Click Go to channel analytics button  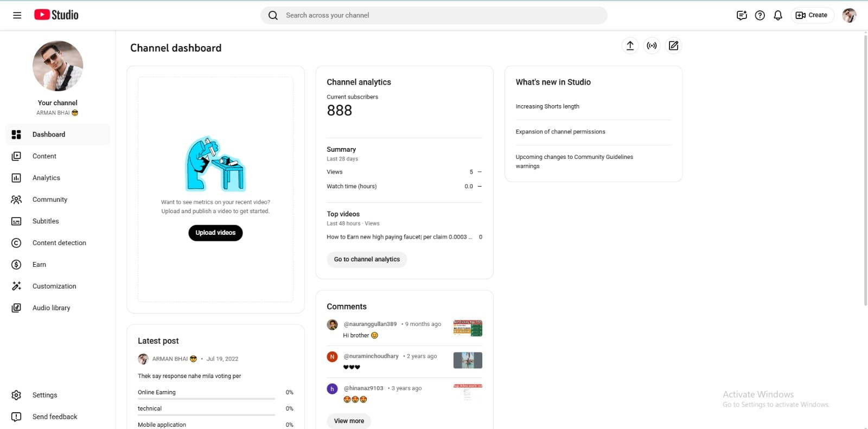pos(367,259)
